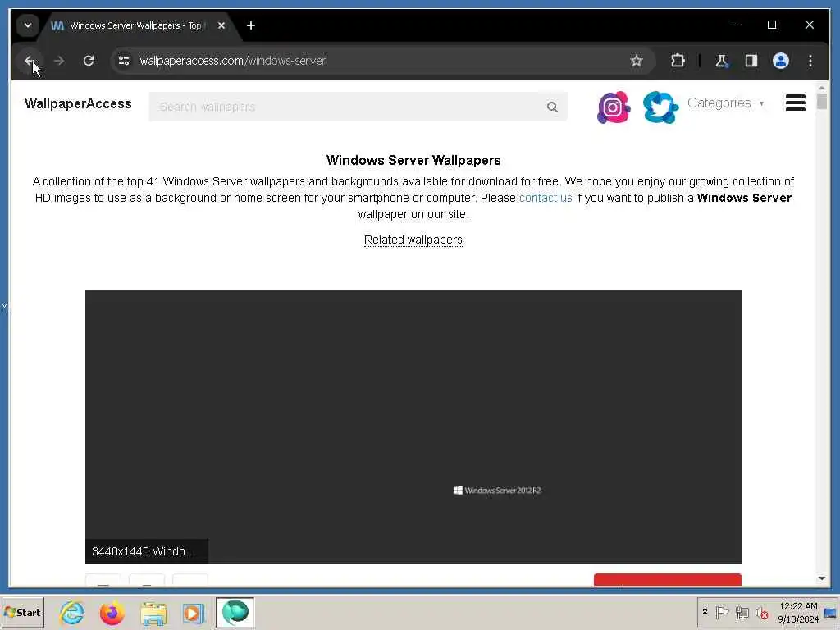
Task: Follow the contact us link
Action: pos(546,198)
